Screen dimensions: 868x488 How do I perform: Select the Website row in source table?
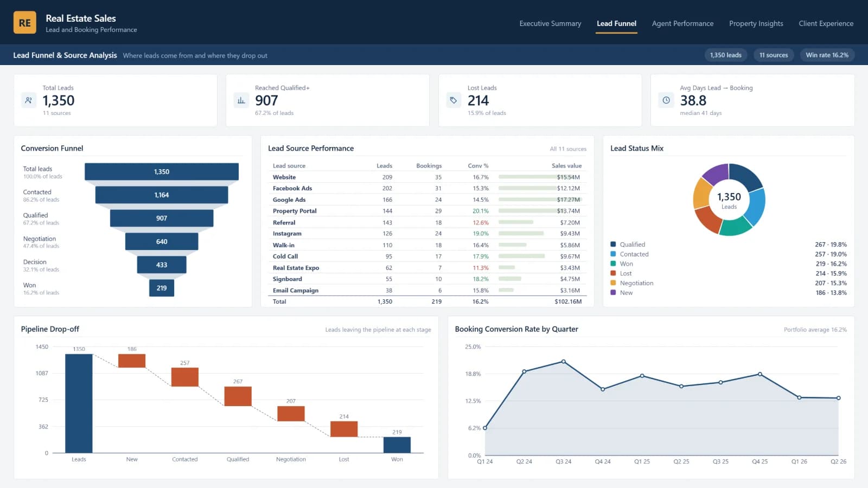coord(427,177)
